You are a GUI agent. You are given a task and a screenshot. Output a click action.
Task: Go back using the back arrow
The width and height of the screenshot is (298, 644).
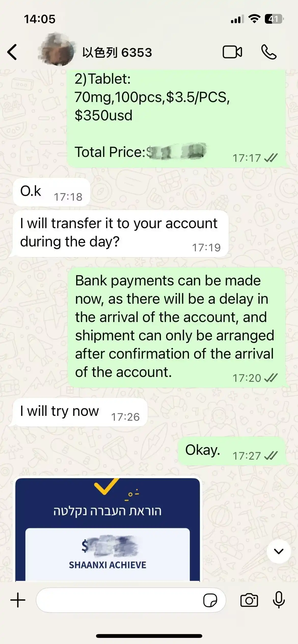(12, 52)
